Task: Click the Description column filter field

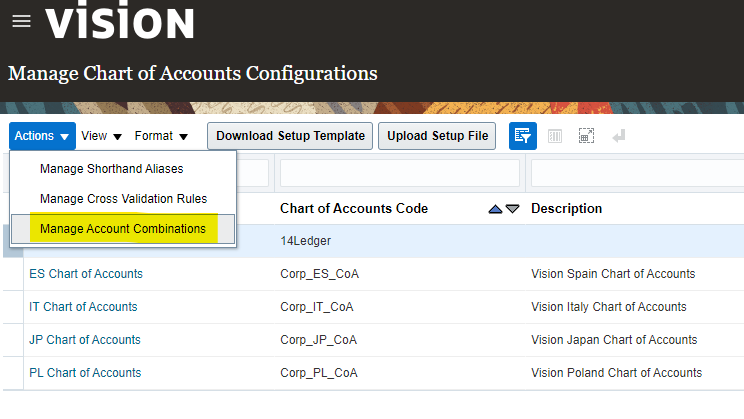Action: pyautogui.click(x=637, y=173)
